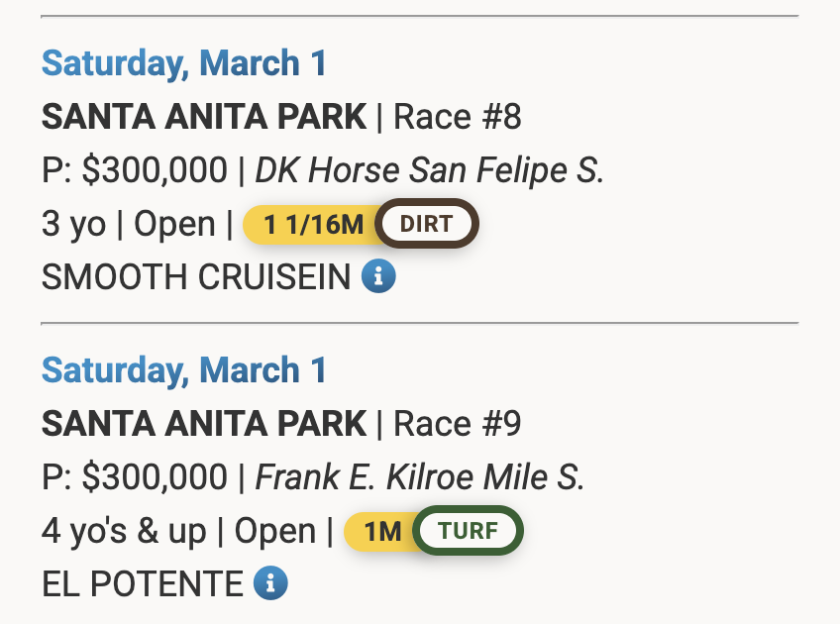The width and height of the screenshot is (840, 624).
Task: Click the 3 yo | Open conditions text
Action: (129, 225)
